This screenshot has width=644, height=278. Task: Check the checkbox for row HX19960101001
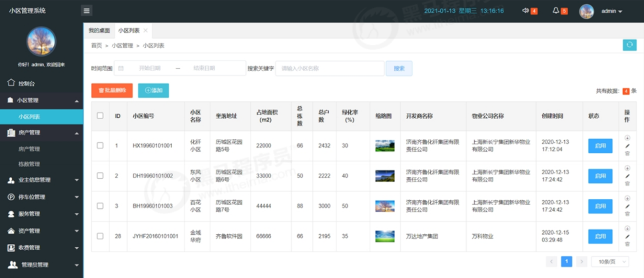coord(100,145)
